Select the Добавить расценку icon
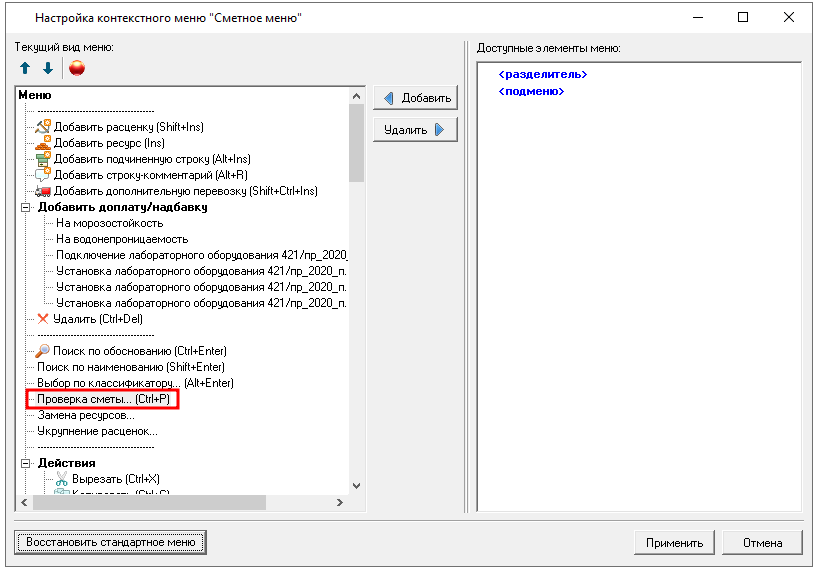821x571 pixels. 43,127
